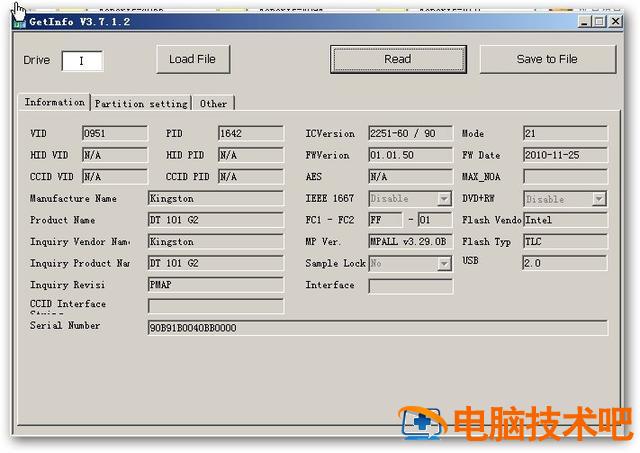Click the Manufacture Name label
This screenshot has height=453, width=640.
pos(73,199)
